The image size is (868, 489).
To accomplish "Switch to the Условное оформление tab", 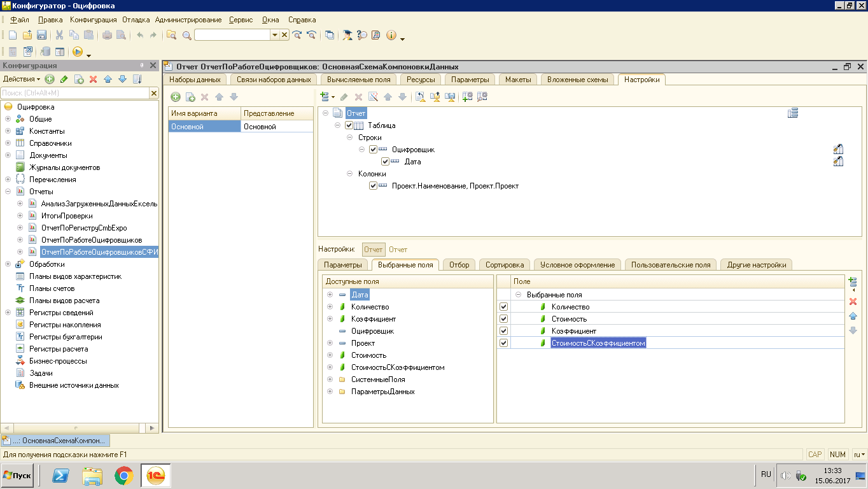I will [x=578, y=264].
